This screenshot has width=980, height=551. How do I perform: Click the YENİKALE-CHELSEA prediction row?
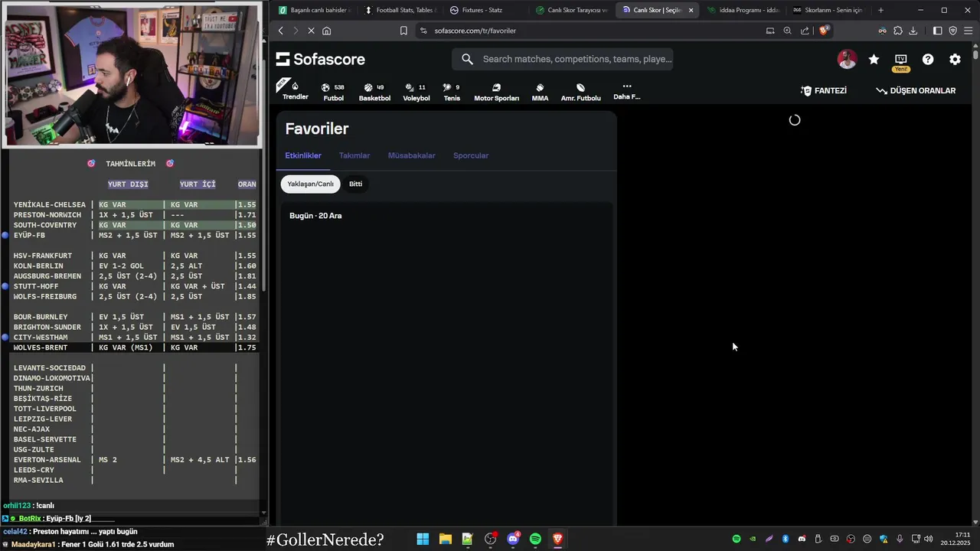click(135, 204)
